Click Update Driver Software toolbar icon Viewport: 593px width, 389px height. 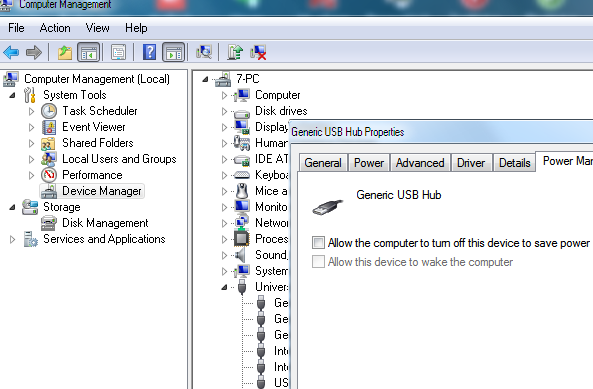(235, 52)
